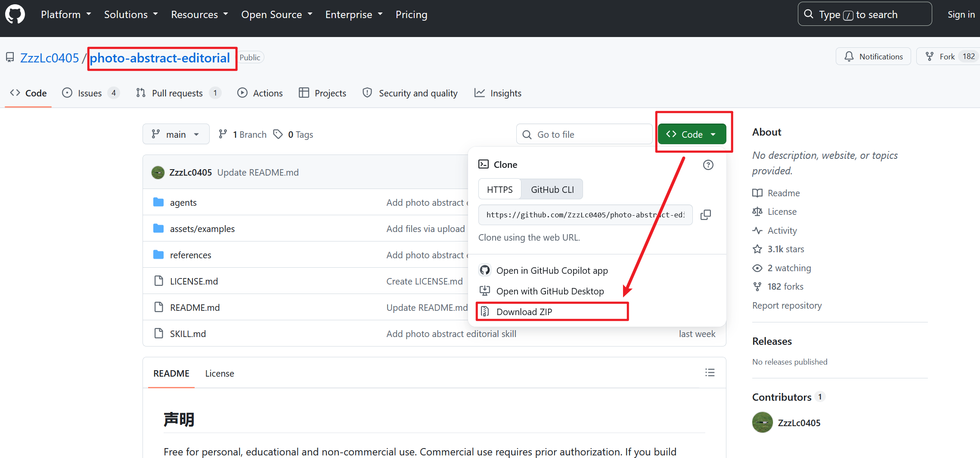Click the Sign in link
The height and width of the screenshot is (458, 980).
point(961,14)
